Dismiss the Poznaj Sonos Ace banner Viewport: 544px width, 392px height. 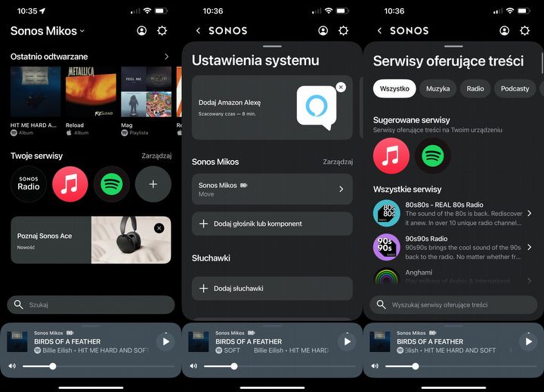click(x=159, y=228)
